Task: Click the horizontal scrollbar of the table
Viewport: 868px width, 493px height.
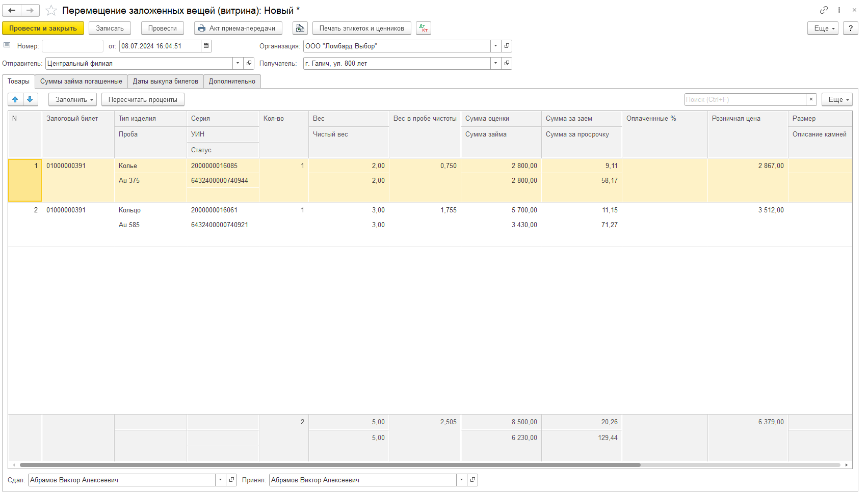Action: (330, 465)
